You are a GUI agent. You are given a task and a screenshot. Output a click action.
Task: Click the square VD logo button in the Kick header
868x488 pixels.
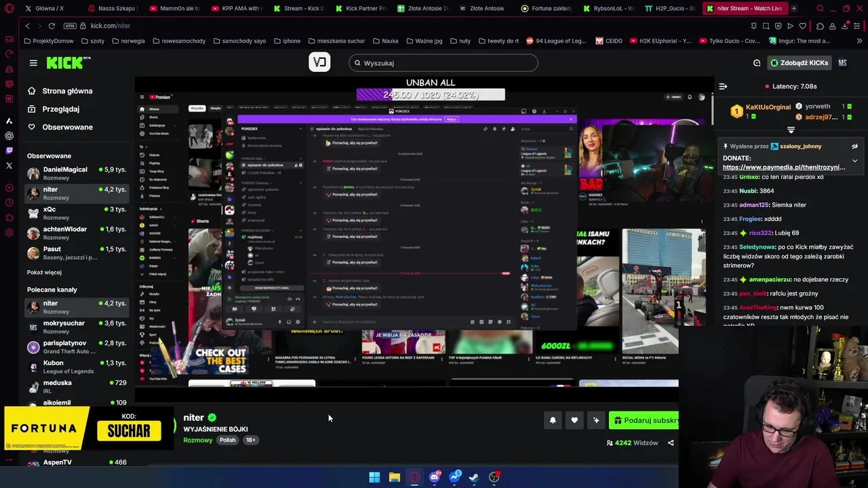click(x=319, y=62)
